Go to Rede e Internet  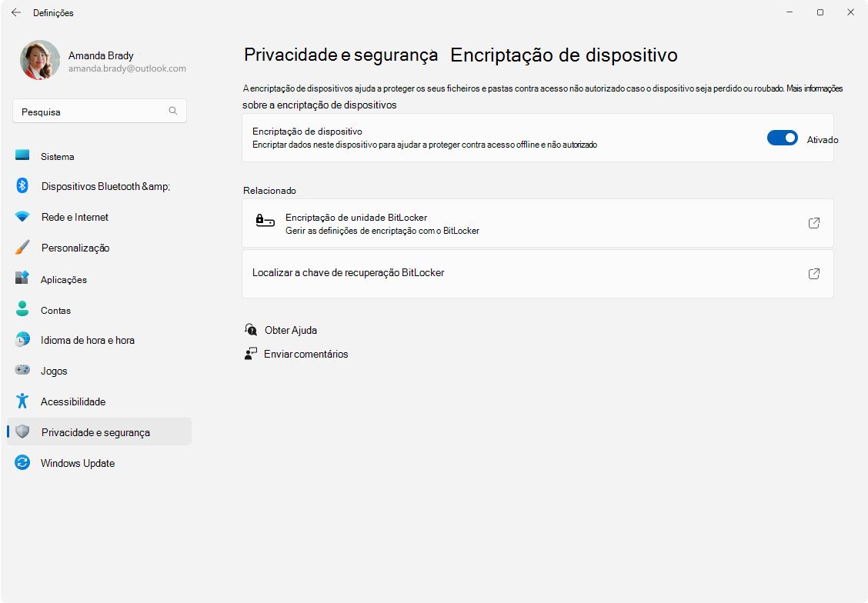pos(99,217)
